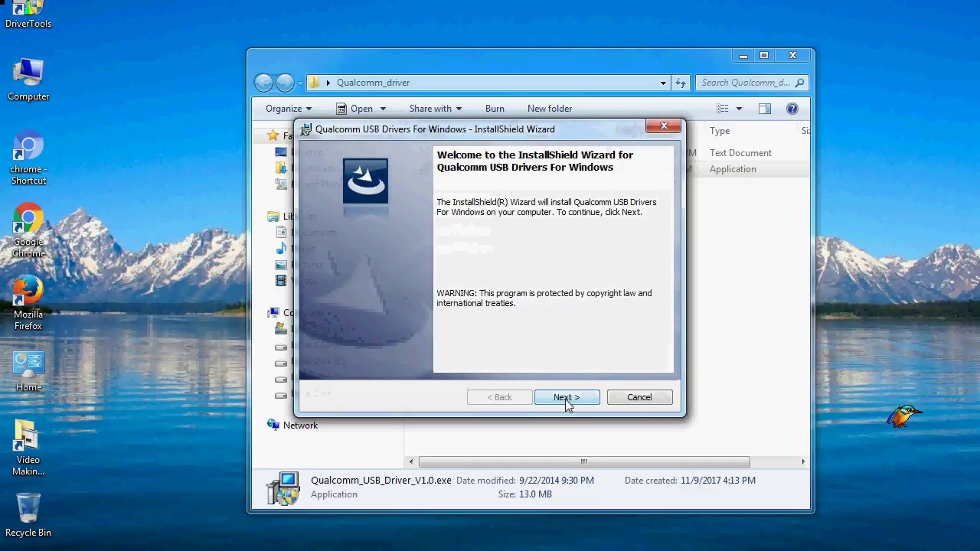Refresh the Qualcomm_driver folder view
The image size is (980, 551).
point(680,83)
